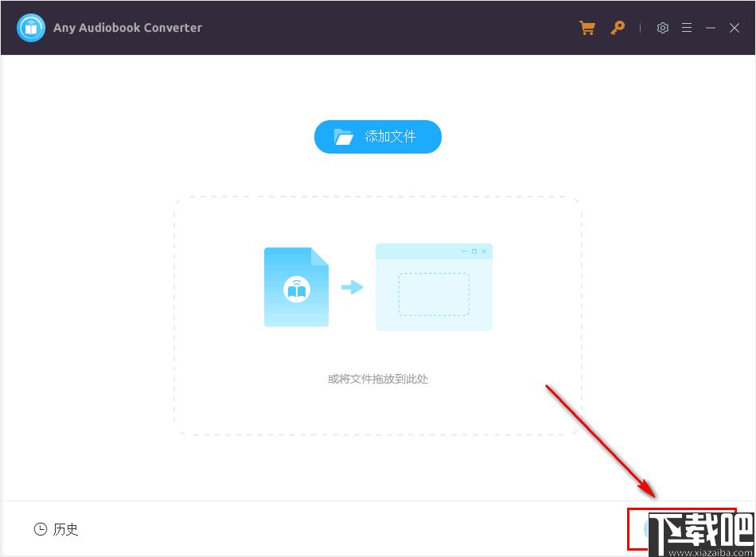Click the audiobook file illustration
Screen dimensions: 756x557
point(296,287)
